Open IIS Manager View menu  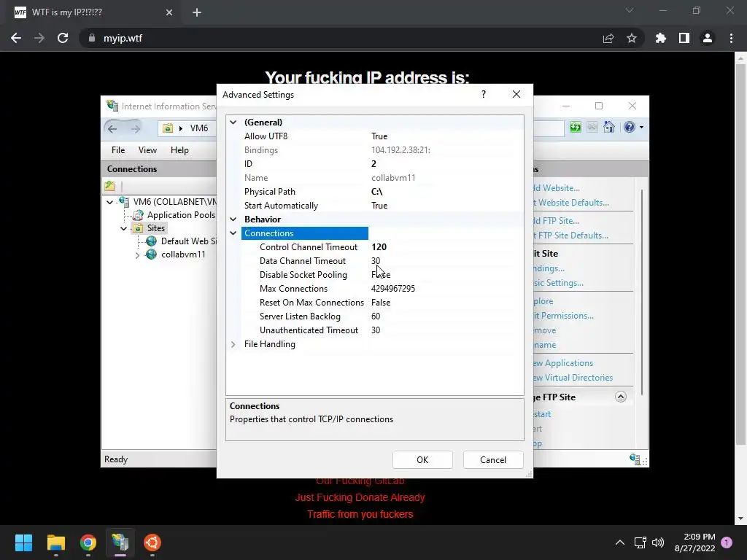point(147,150)
